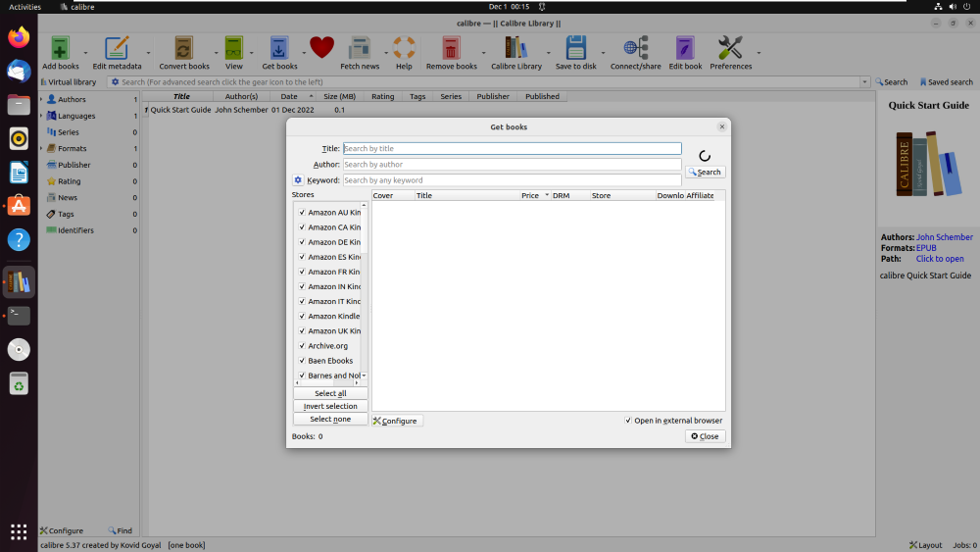Click the Invert selection button
The width and height of the screenshot is (980, 552).
click(x=330, y=406)
